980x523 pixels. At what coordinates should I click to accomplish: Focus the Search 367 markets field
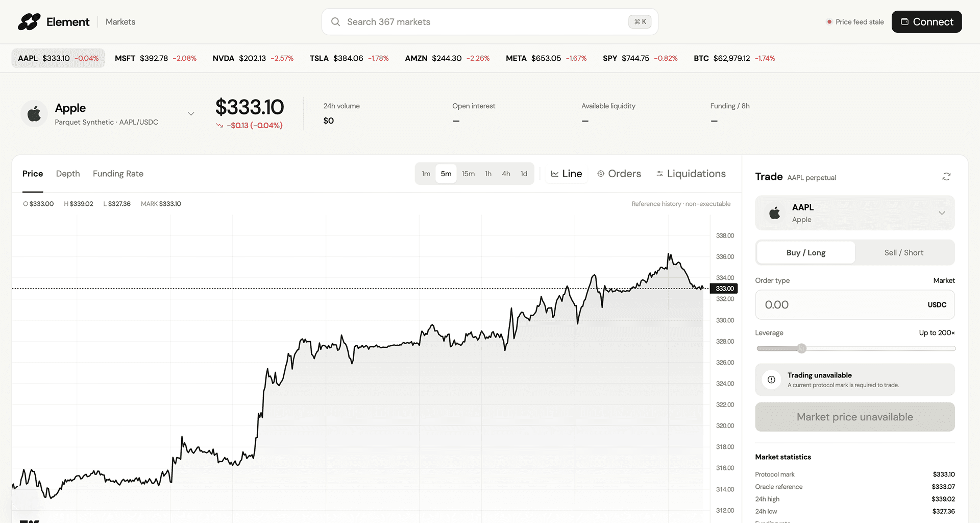pos(490,22)
